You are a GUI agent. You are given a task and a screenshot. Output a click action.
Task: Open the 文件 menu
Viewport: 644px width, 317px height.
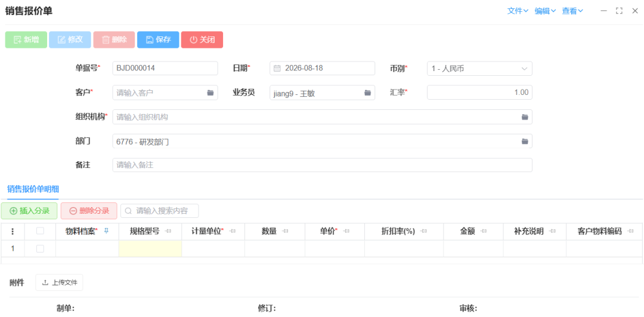[518, 11]
